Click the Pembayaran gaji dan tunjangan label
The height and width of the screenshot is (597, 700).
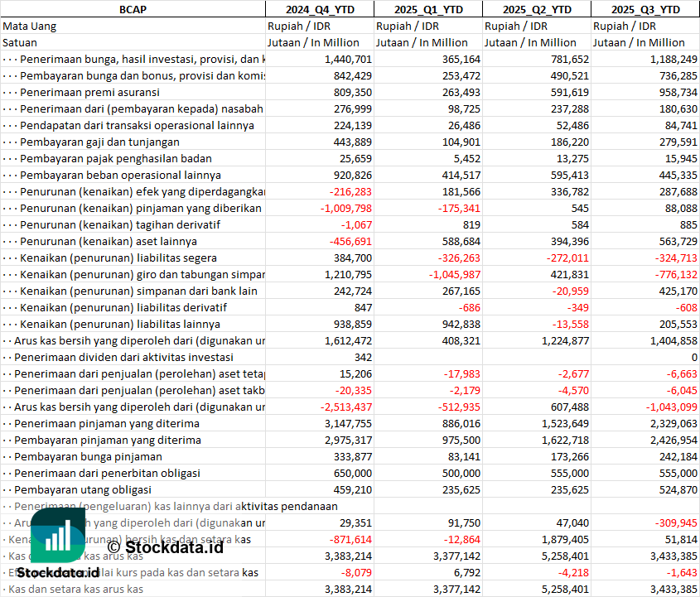99,142
